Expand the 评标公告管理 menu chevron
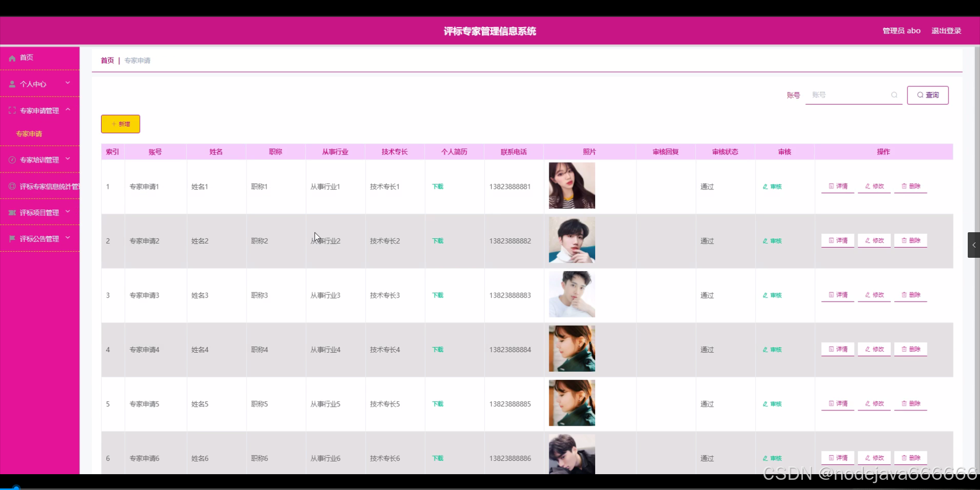 (x=68, y=238)
